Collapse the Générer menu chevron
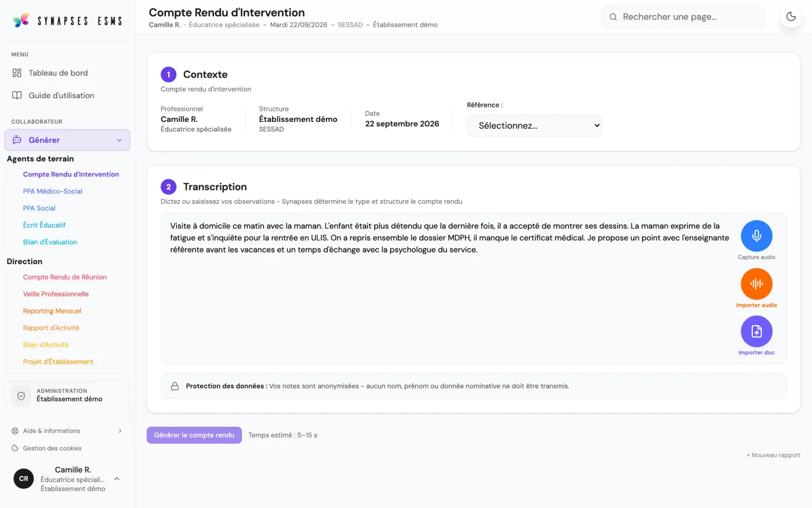The width and height of the screenshot is (812, 508). [119, 140]
